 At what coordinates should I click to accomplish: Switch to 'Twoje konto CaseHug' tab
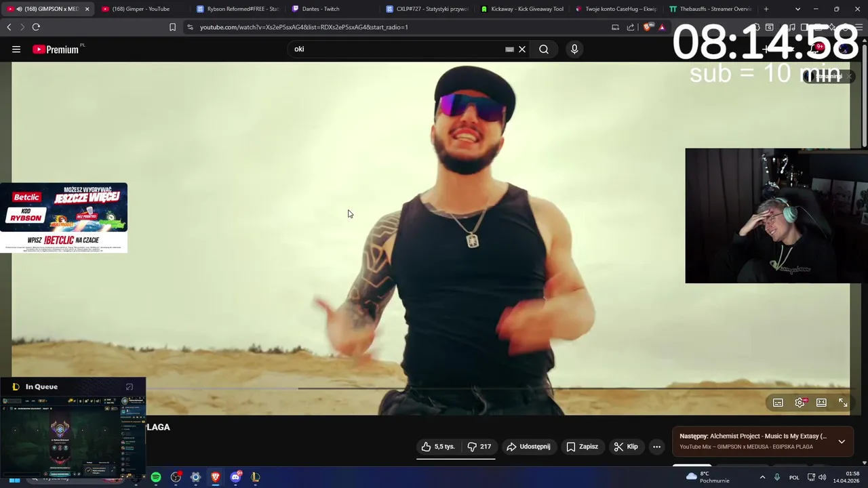click(616, 9)
